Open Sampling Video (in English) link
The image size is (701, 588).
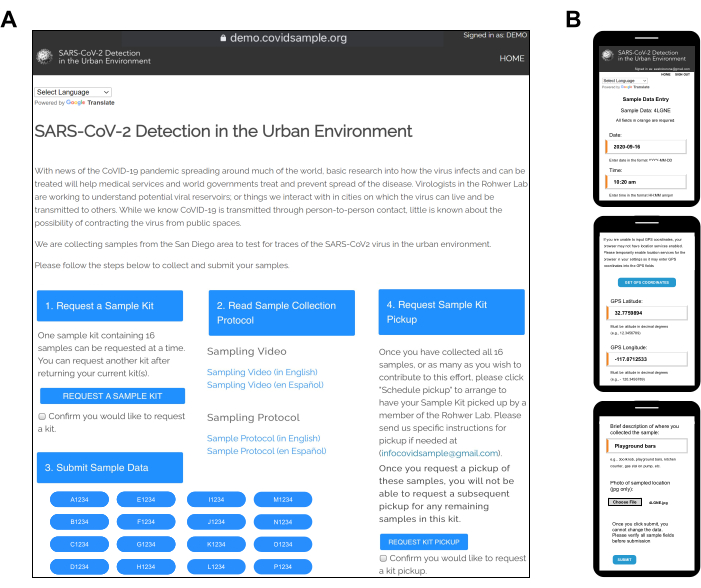coord(262,372)
